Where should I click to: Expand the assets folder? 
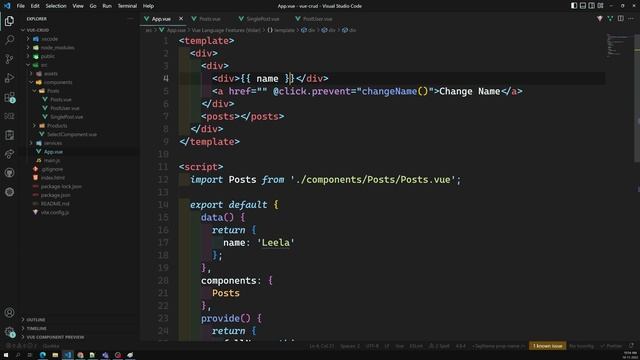[51, 73]
